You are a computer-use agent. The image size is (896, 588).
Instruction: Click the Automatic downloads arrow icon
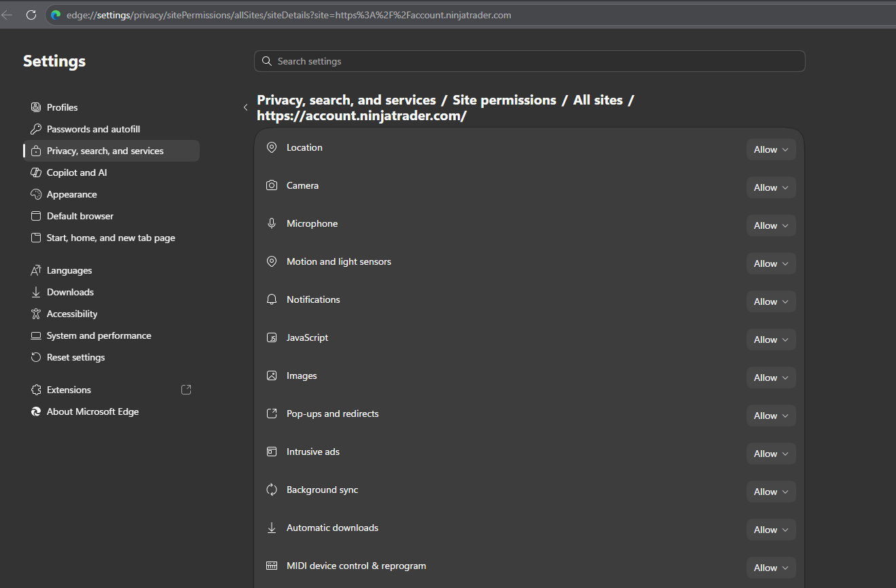coord(272,528)
